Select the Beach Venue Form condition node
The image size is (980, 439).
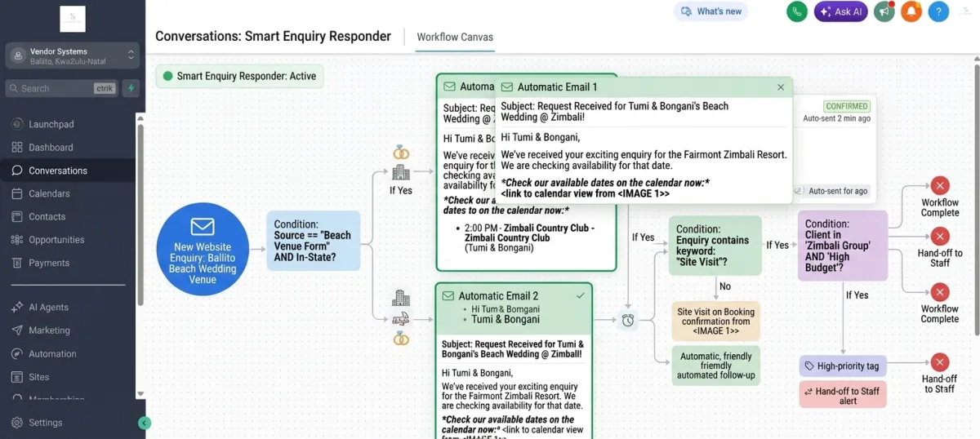point(313,241)
